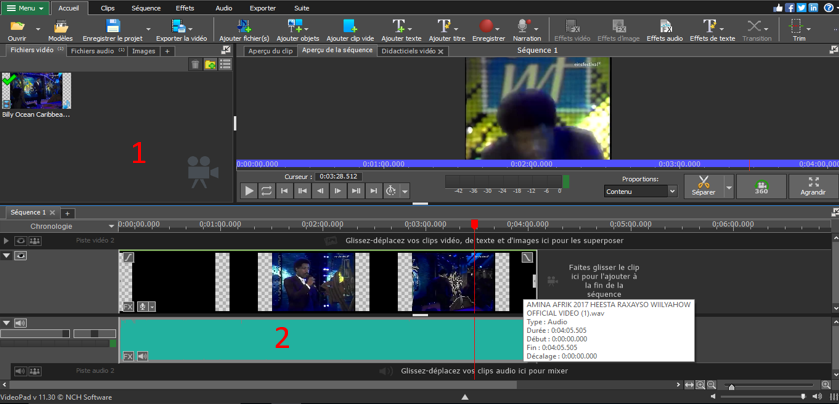Collapse the main audio track triangle

(x=6, y=323)
